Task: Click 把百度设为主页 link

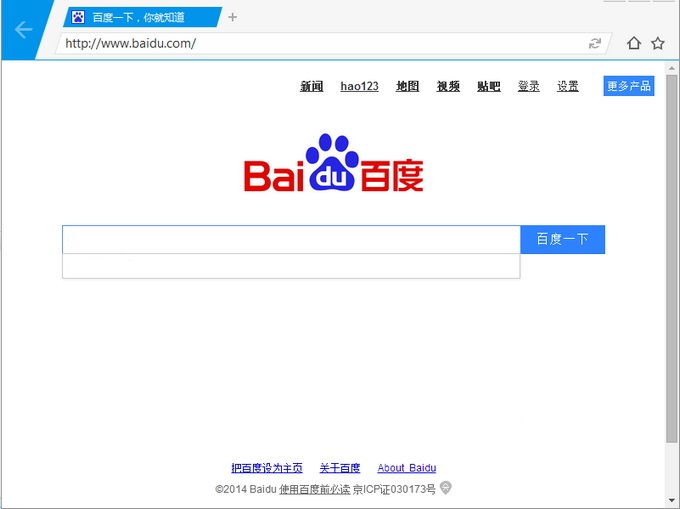Action: pyautogui.click(x=267, y=468)
